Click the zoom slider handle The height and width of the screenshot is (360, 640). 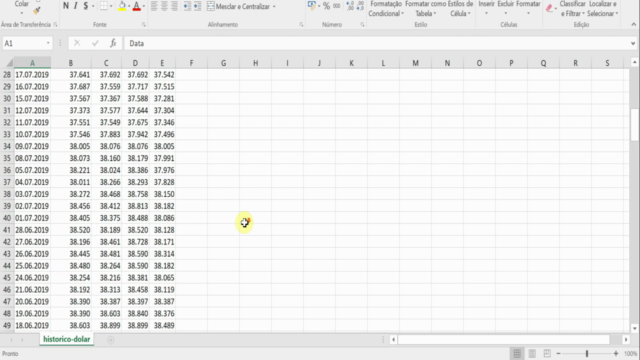(587, 353)
